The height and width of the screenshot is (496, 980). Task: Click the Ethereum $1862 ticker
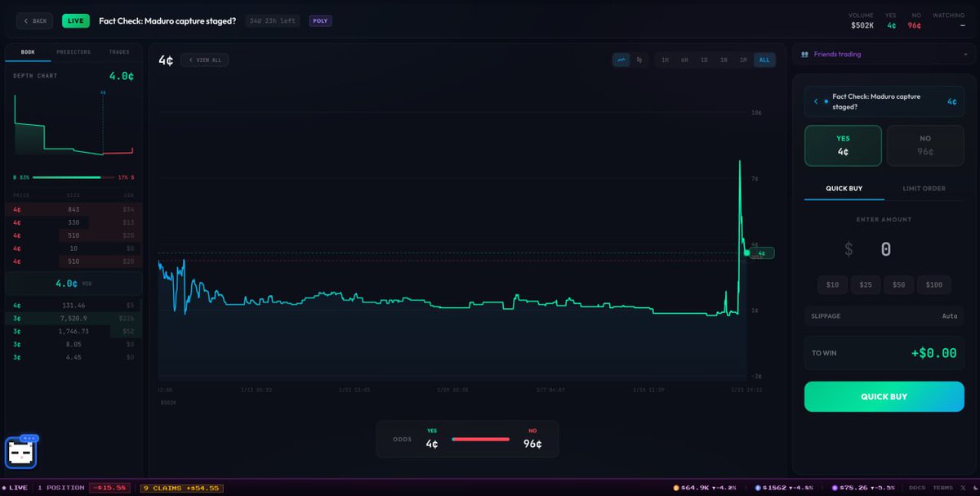tap(785, 488)
